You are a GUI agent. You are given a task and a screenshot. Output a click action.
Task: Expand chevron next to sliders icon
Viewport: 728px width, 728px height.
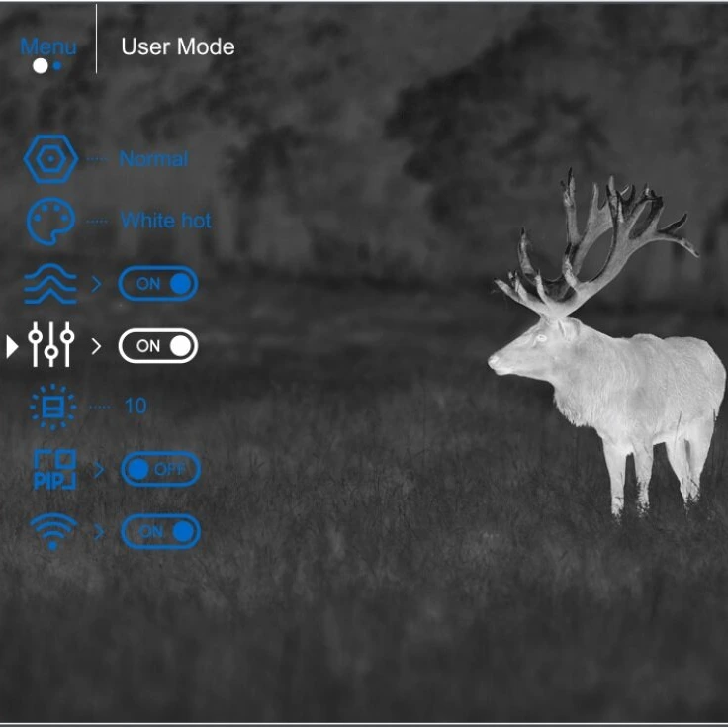(x=96, y=346)
